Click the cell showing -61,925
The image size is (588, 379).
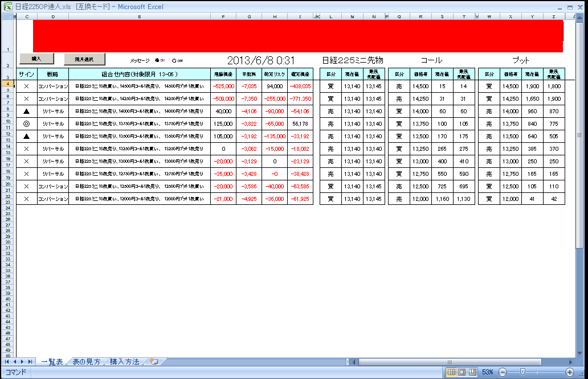tap(300, 199)
